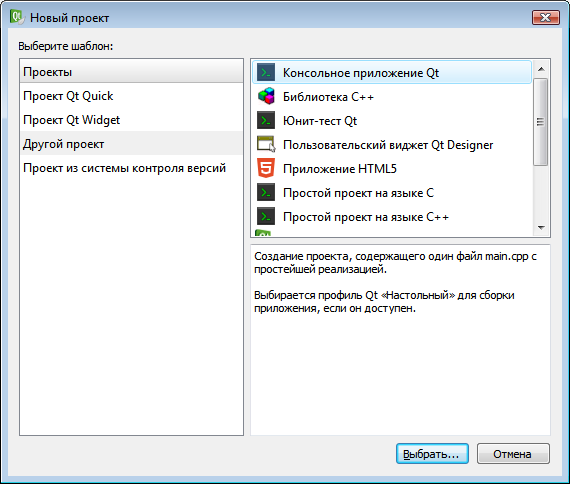This screenshot has width=570, height=484.
Task: Cancel the dialog with the Отмена button
Action: pos(513,453)
